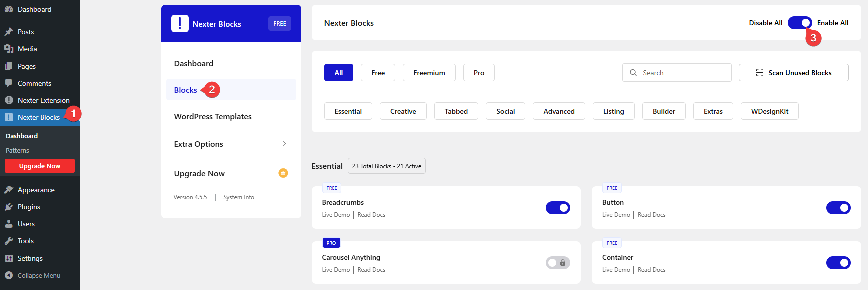
Task: Open Dashboard submenu under Nexter Blocks
Action: 22,136
